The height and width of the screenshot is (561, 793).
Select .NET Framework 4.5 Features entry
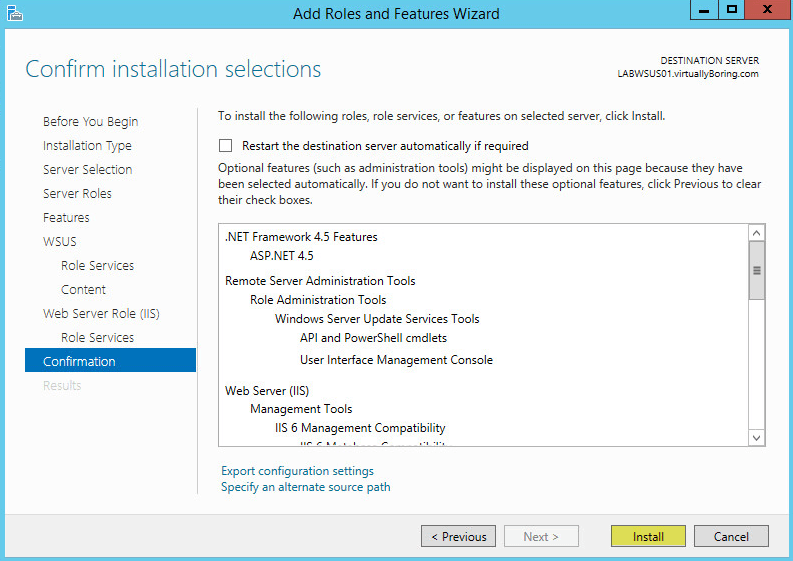pos(301,237)
